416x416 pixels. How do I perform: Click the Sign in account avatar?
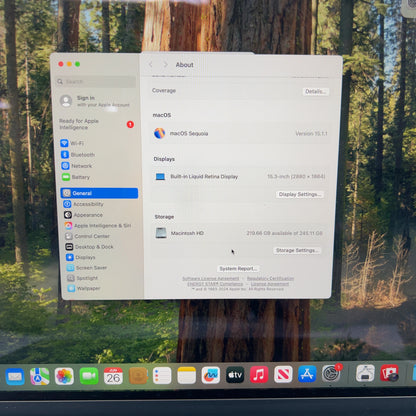tap(66, 101)
